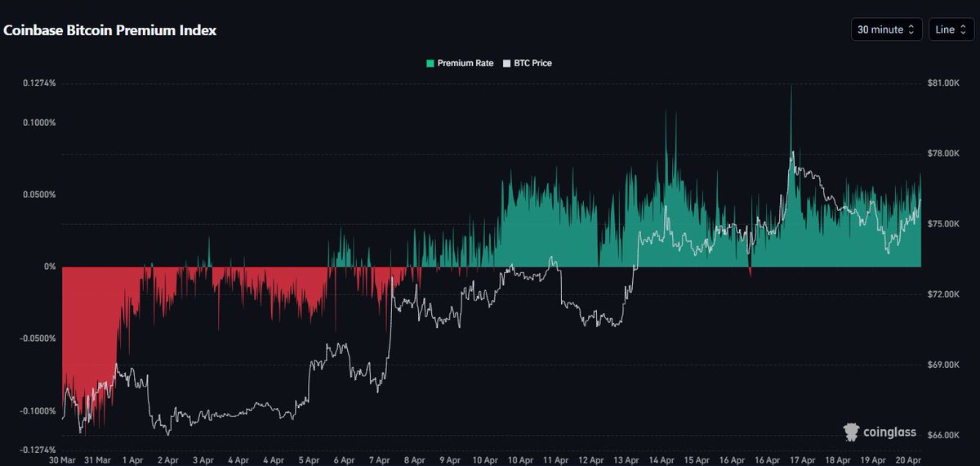
Task: Toggle the BTC Price legend series
Action: [528, 63]
